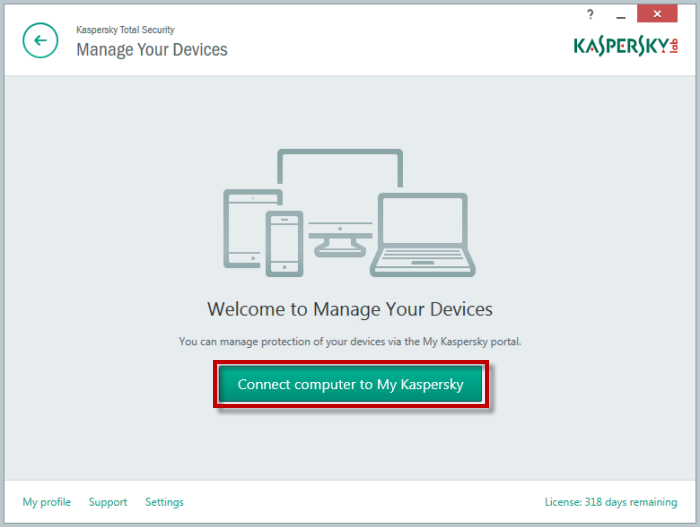This screenshot has height=527, width=700.
Task: Click the smartphone illustration in devices graphic
Action: coord(284,244)
